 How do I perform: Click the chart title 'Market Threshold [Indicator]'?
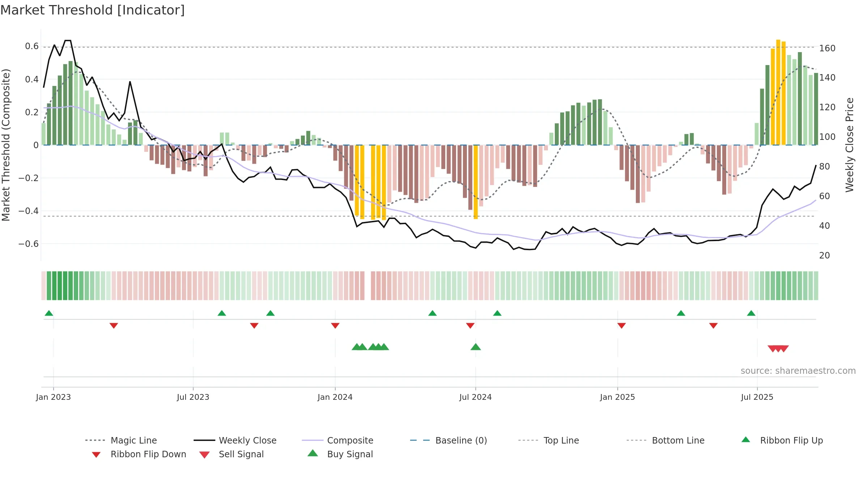[x=93, y=10]
